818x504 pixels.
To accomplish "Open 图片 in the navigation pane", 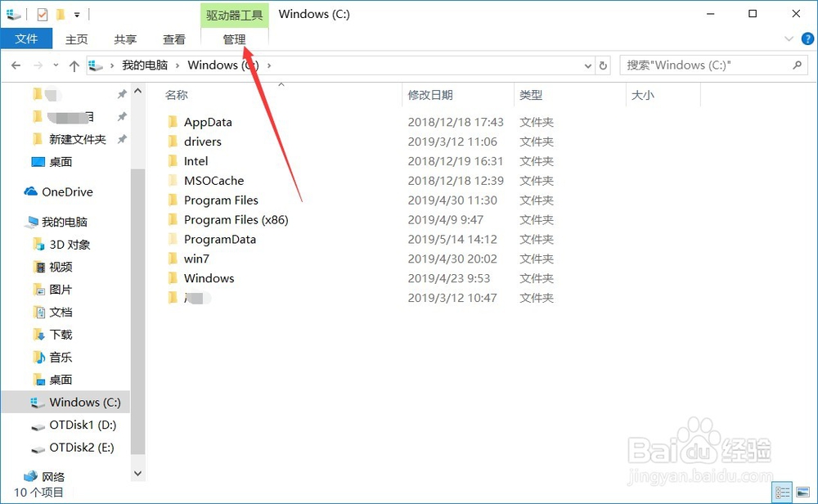I will pyautogui.click(x=61, y=290).
